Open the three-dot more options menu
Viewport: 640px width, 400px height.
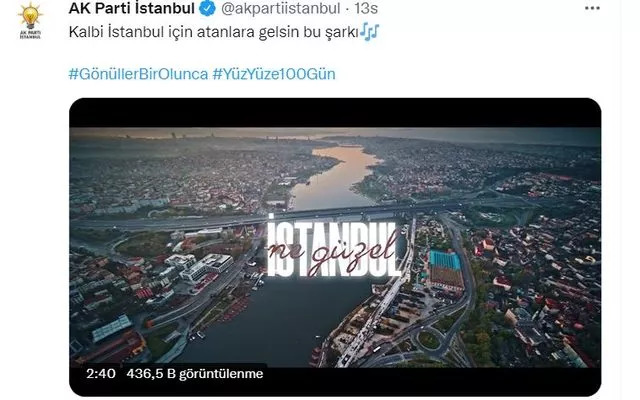pos(592,8)
